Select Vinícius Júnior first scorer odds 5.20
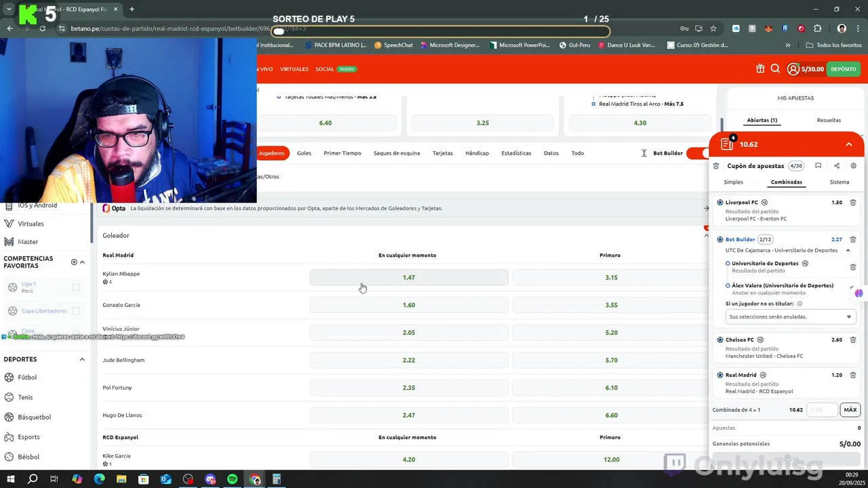Image resolution: width=868 pixels, height=488 pixels. (x=611, y=332)
